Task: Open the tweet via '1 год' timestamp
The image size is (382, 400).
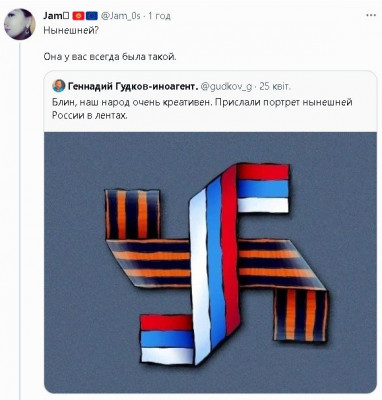Action: (159, 16)
